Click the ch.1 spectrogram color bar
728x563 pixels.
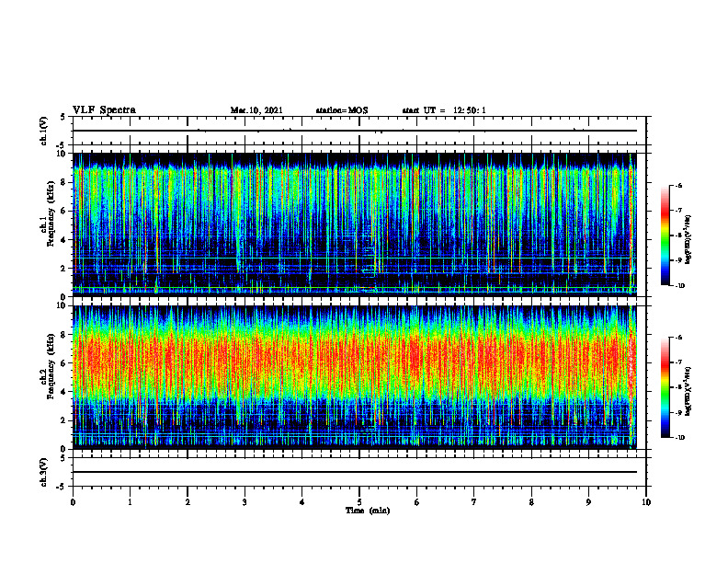665,236
